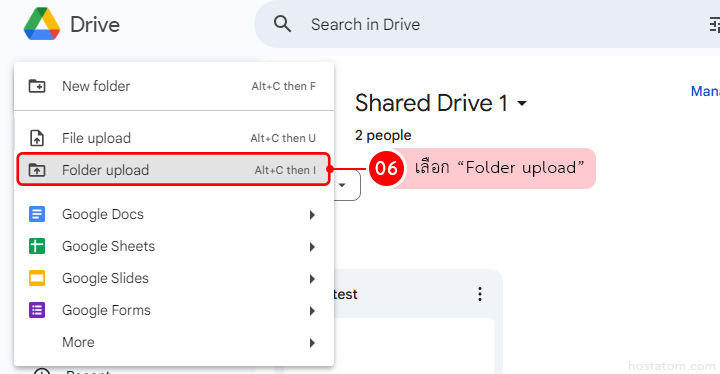Open the Shared Drive 1 dropdown arrow
The height and width of the screenshot is (374, 720).
(522, 103)
